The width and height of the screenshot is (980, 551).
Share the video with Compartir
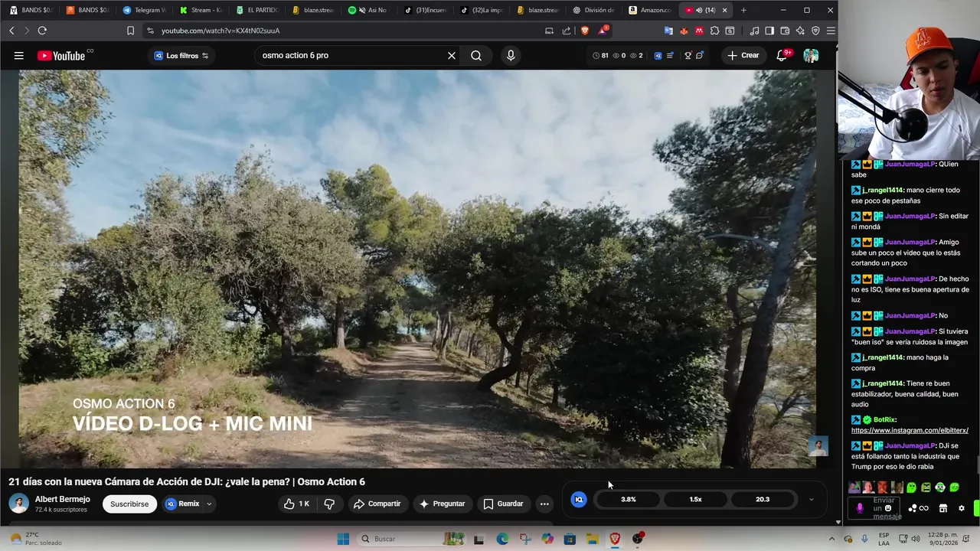(x=377, y=504)
